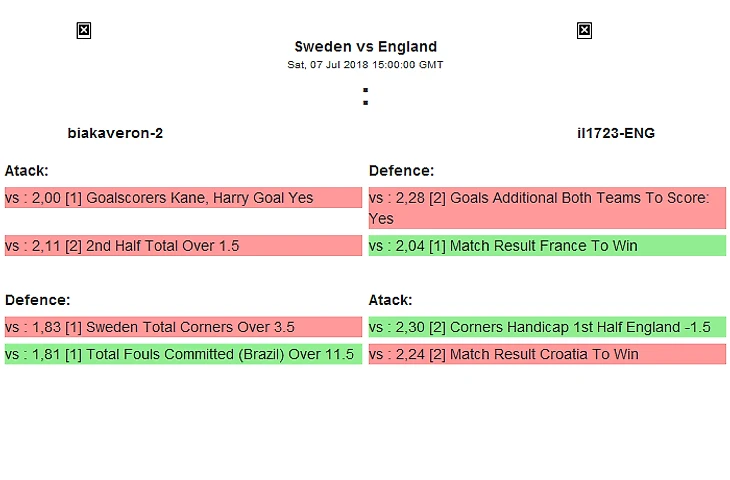Select the Goalscorers Kane, Harry Goal Yes bet

(183, 198)
